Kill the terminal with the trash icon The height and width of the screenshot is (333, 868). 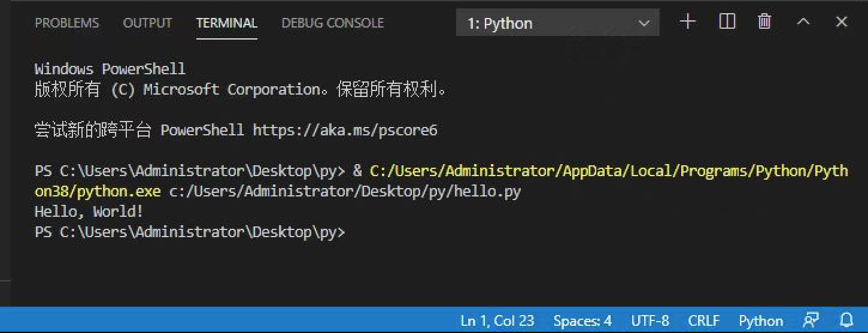click(x=764, y=22)
